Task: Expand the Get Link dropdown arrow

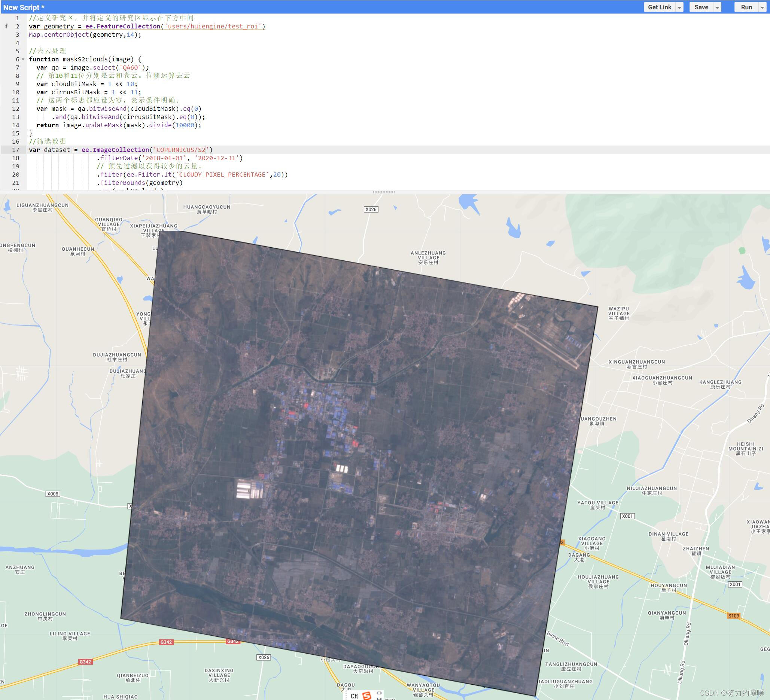Action: (679, 7)
